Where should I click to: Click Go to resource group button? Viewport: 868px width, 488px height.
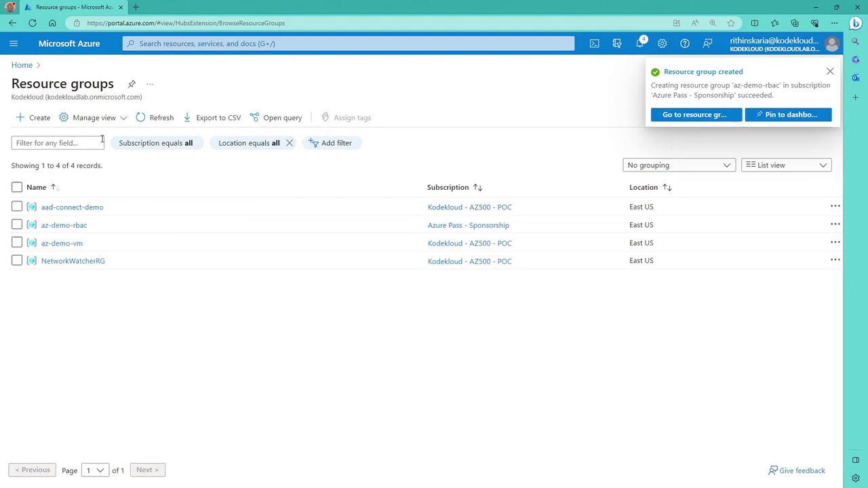point(696,115)
